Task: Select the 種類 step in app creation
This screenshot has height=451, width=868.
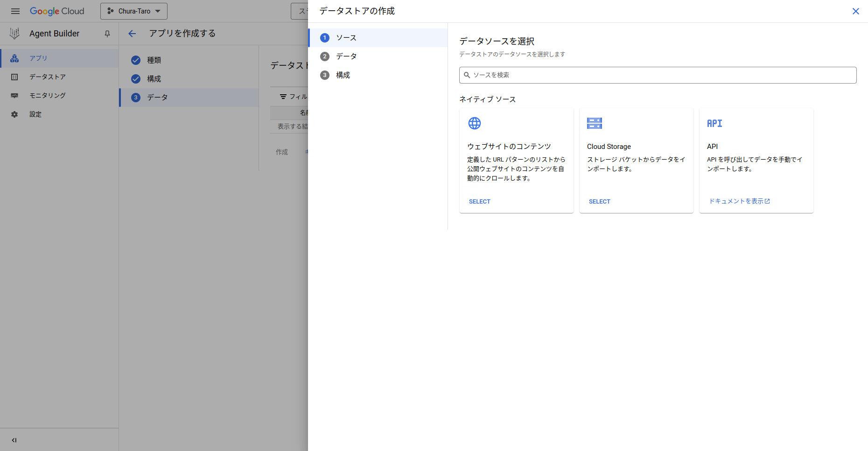Action: (x=189, y=60)
